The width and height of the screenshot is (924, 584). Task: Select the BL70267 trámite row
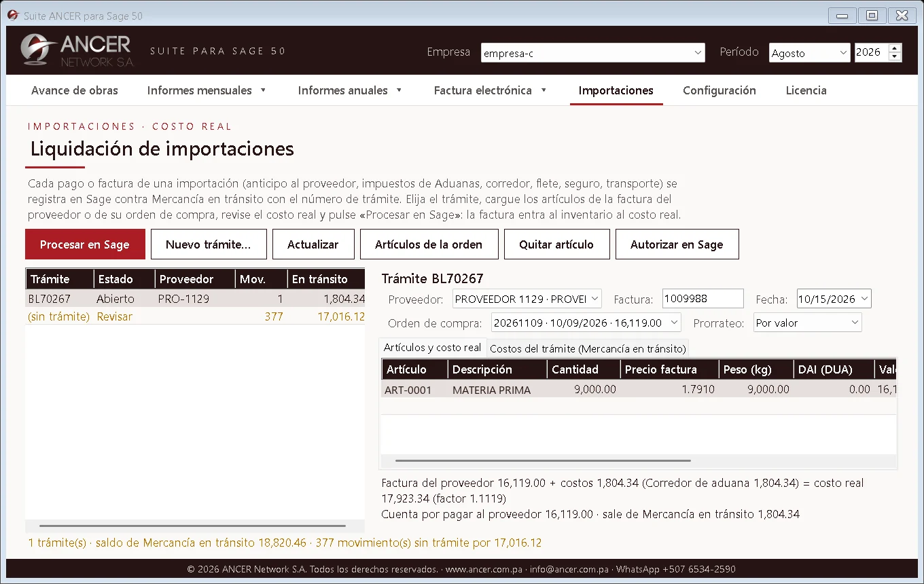click(x=195, y=299)
